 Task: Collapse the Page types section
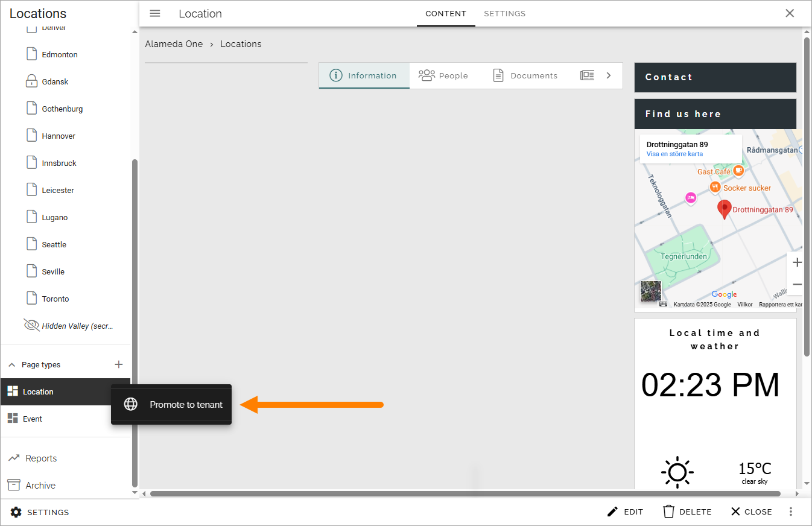click(x=12, y=365)
